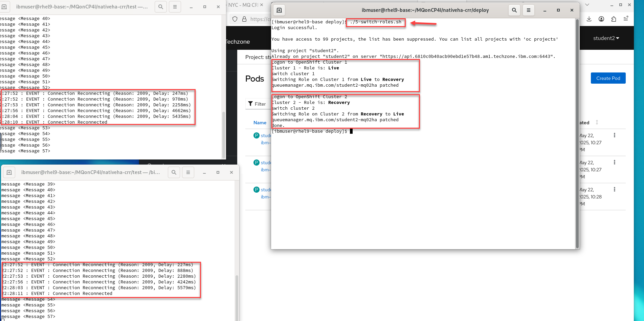Close the NYC - MQ CR browser tab

coord(261,5)
